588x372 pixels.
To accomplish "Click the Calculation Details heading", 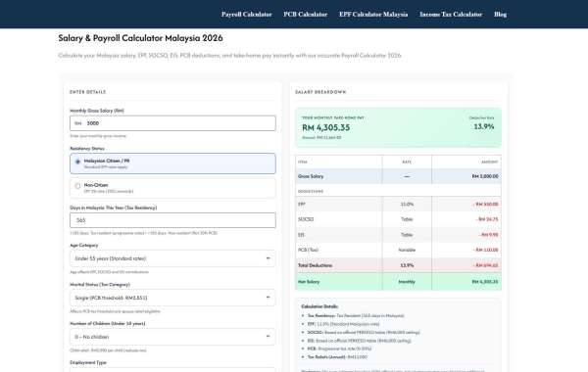I will coord(319,306).
